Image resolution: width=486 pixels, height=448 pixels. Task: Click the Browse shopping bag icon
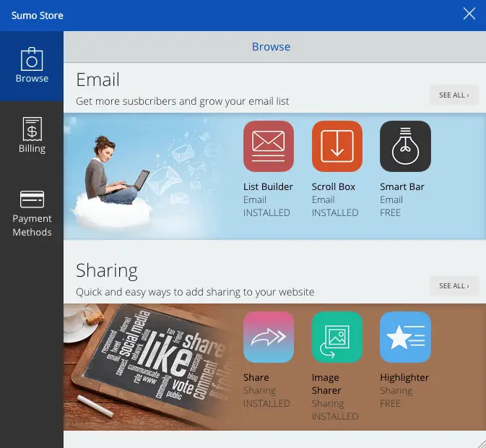tap(32, 59)
